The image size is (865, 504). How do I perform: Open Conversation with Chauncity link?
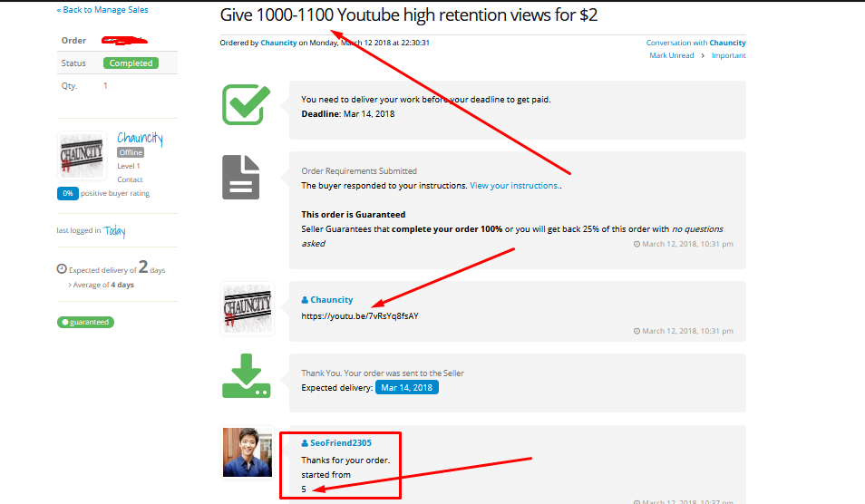point(695,43)
